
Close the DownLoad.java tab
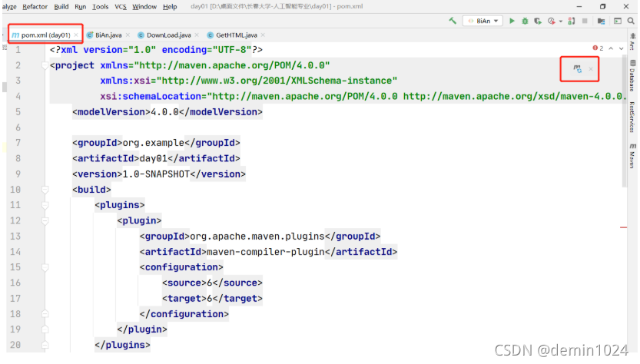197,35
